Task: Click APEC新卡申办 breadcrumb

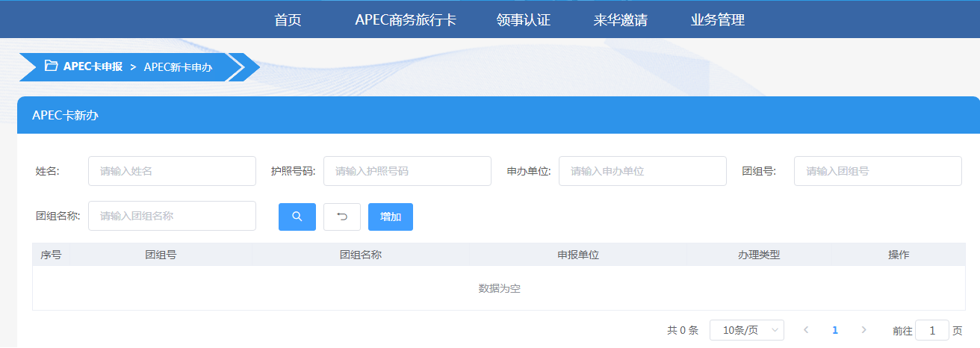Action: pos(178,66)
